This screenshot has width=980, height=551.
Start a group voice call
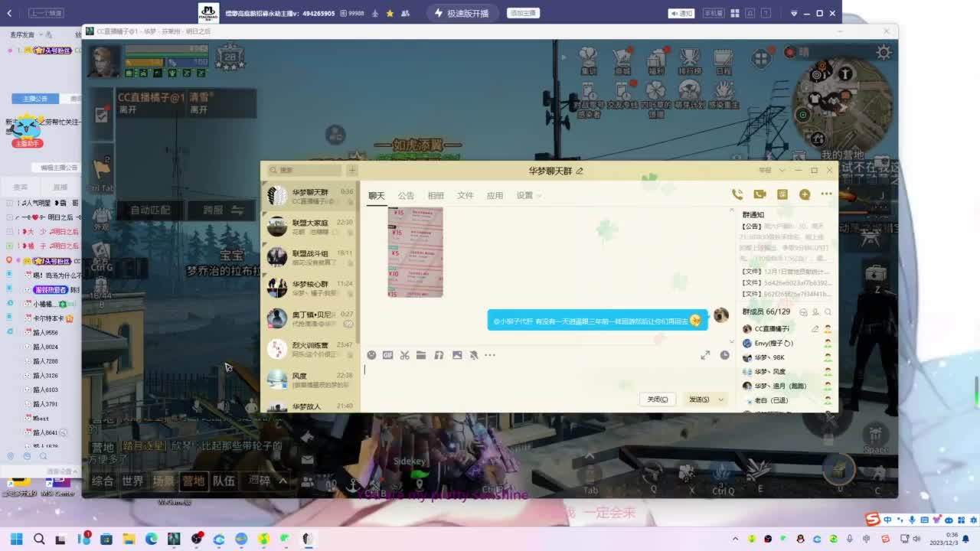pyautogui.click(x=737, y=194)
